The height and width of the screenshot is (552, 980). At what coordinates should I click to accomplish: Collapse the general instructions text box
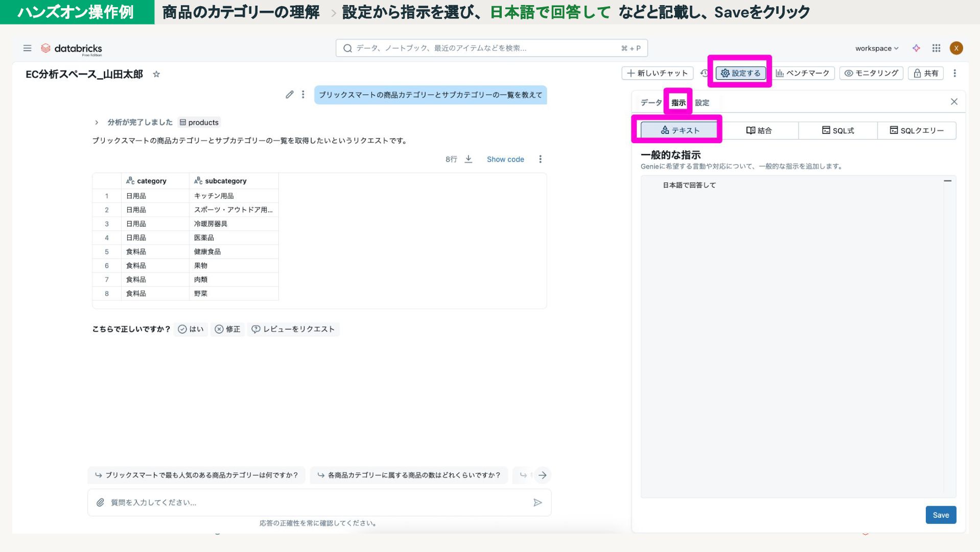point(947,181)
